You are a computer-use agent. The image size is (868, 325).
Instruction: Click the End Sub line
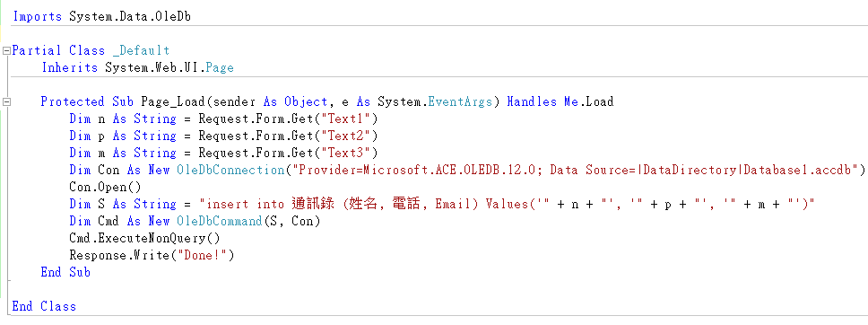(65, 272)
